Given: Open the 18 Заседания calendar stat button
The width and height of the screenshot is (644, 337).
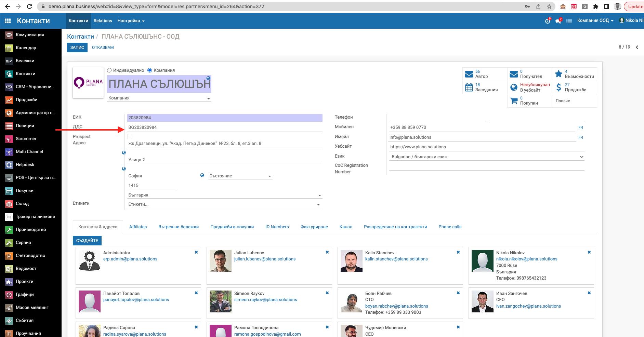Looking at the screenshot, I should [485, 87].
